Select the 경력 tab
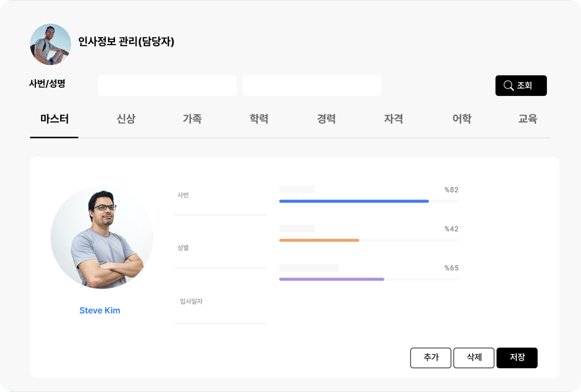This screenshot has height=392, width=581. pos(326,119)
